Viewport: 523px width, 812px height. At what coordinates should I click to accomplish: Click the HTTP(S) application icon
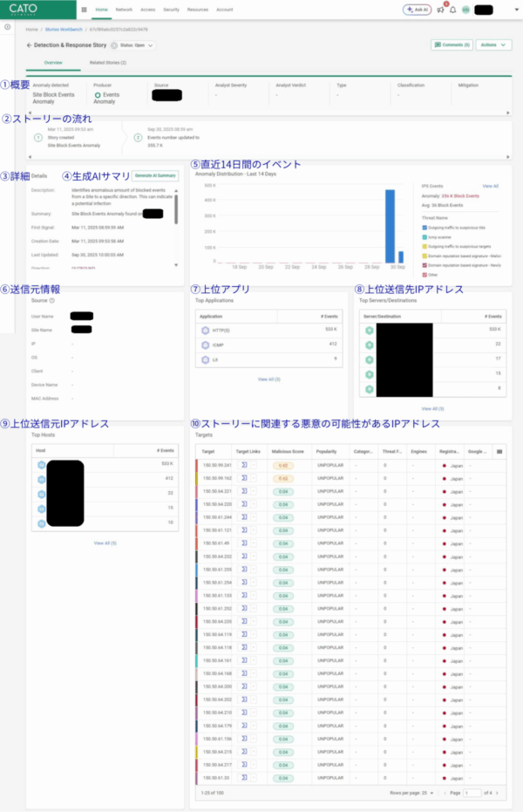click(x=205, y=331)
